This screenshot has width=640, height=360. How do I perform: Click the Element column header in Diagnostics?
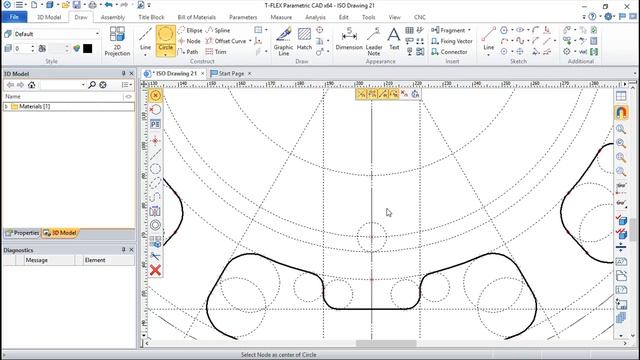[x=95, y=260]
